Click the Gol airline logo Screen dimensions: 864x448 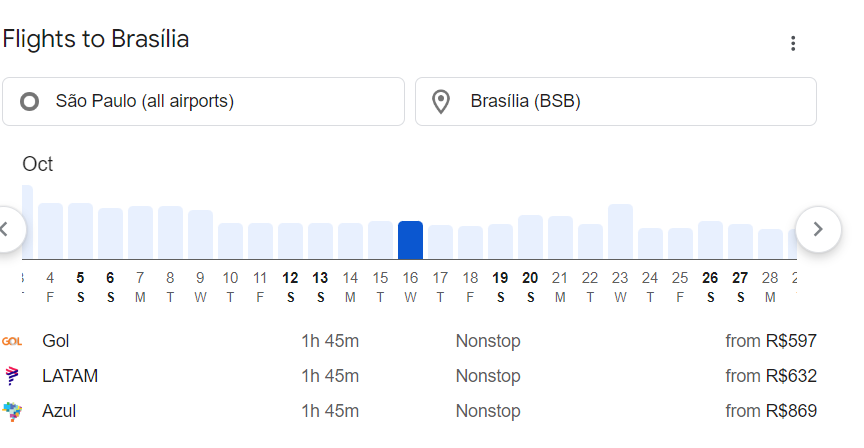(12, 342)
